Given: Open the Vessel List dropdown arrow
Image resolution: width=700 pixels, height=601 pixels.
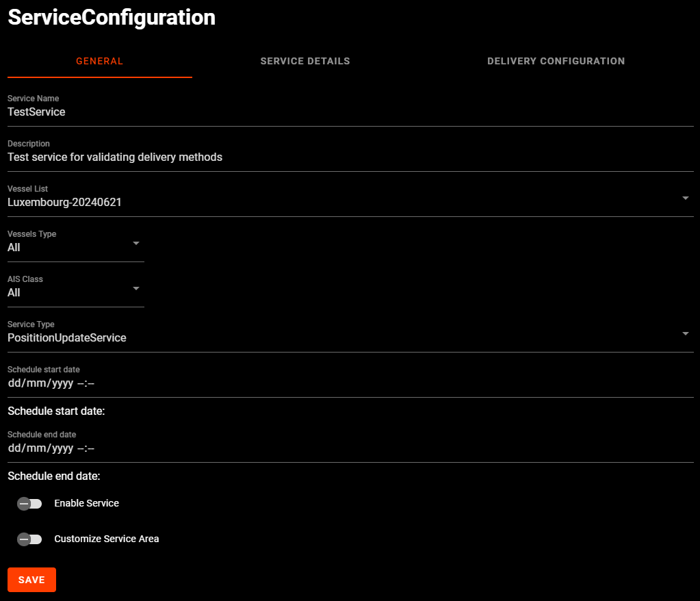Looking at the screenshot, I should point(686,199).
